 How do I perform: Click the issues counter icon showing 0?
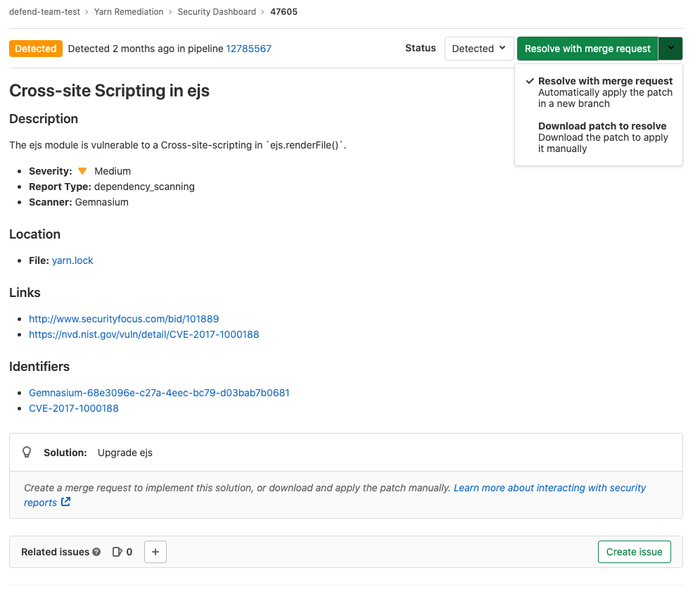coord(117,552)
